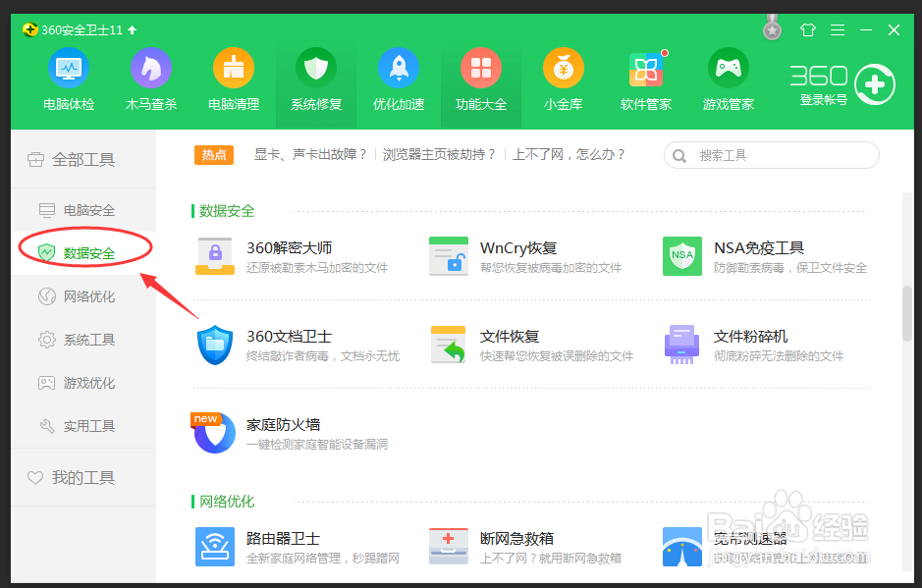Click the 文件恢复 title text
Screen dimensions: 922x588
click(x=510, y=337)
